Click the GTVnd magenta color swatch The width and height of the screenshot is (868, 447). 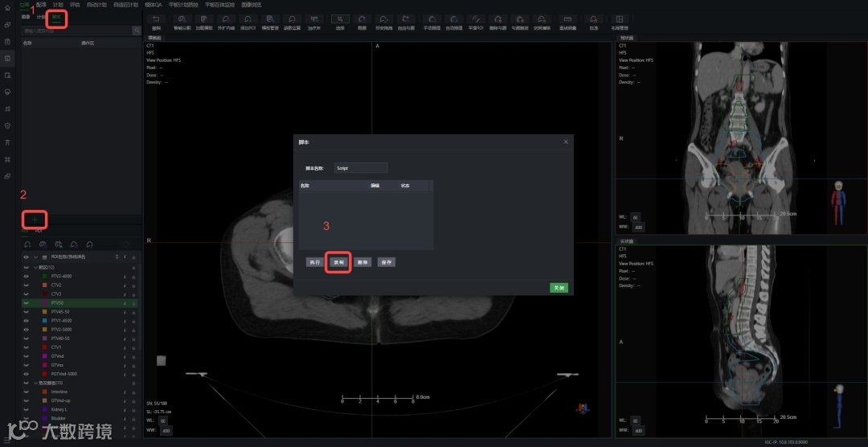[x=45, y=356]
